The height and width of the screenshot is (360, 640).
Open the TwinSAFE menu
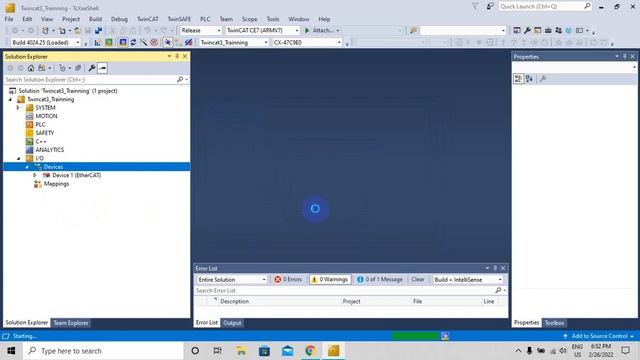[179, 19]
